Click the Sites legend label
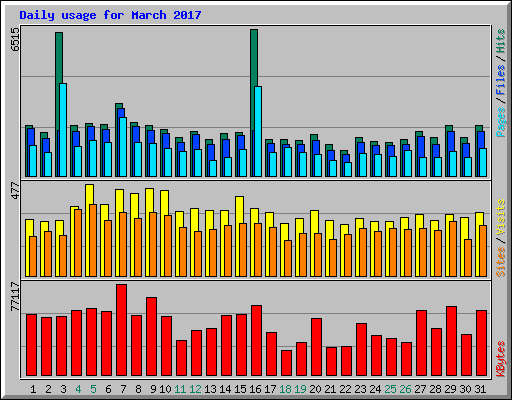This screenshot has width=512, height=400. (501, 262)
